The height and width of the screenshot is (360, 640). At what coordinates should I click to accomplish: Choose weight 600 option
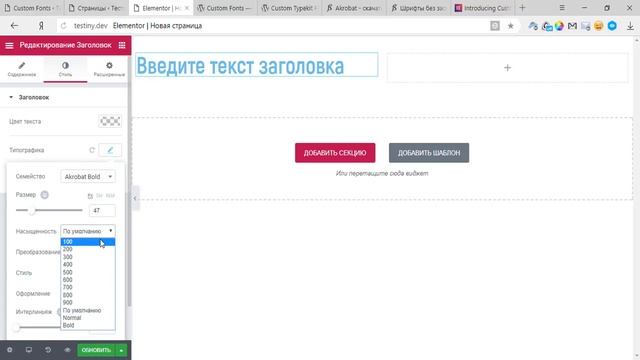click(88, 280)
